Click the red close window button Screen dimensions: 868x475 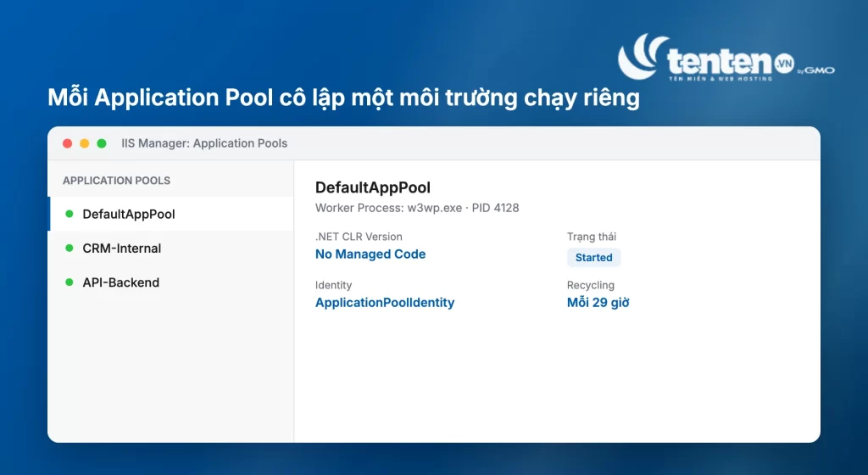(x=68, y=143)
